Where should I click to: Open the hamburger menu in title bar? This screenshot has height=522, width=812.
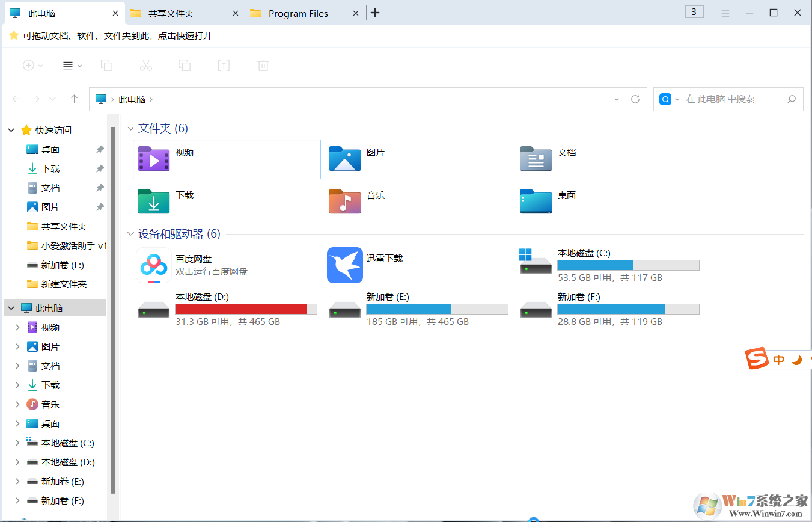(x=725, y=12)
